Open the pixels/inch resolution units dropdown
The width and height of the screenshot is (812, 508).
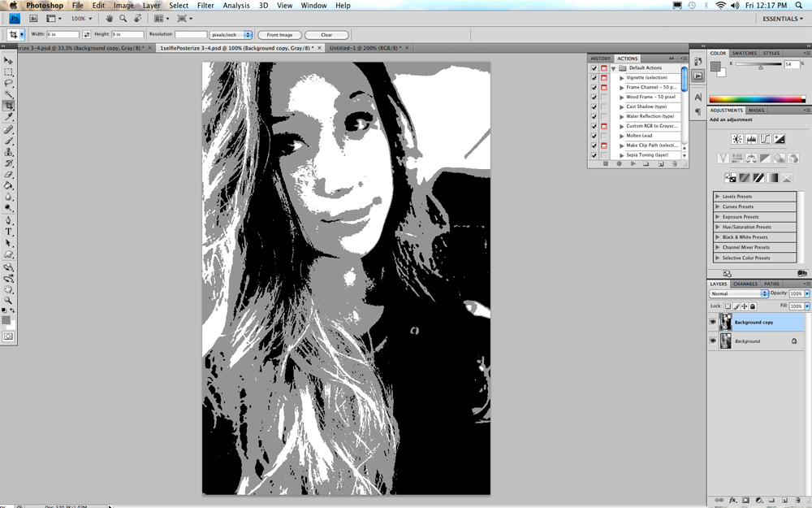(231, 35)
